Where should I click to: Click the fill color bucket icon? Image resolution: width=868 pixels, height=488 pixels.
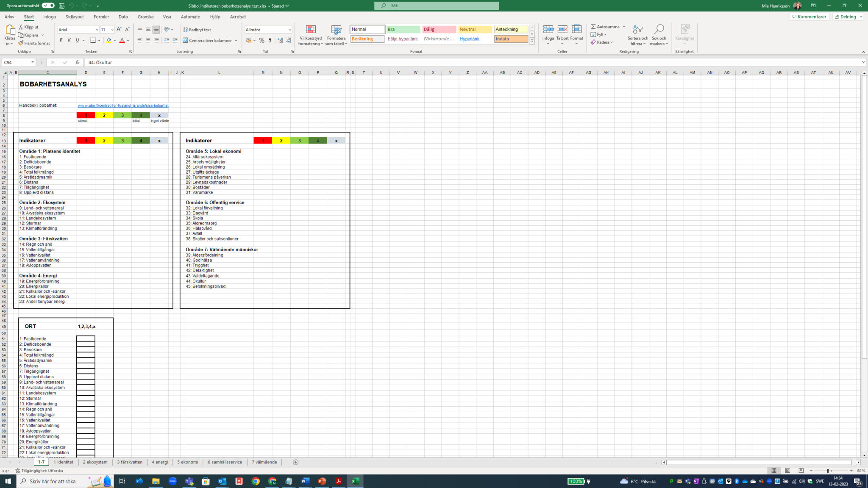[x=109, y=40]
